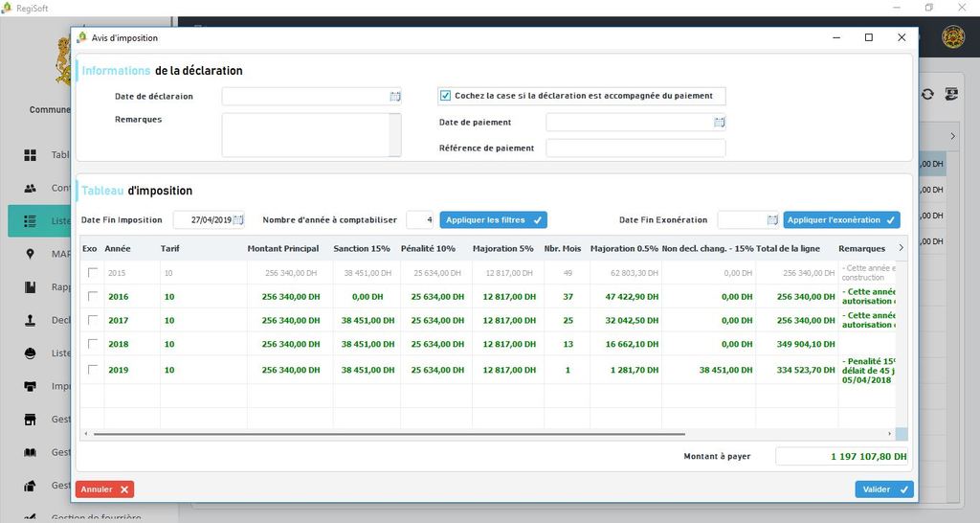980x523 pixels.
Task: Click the Valider button
Action: click(883, 489)
